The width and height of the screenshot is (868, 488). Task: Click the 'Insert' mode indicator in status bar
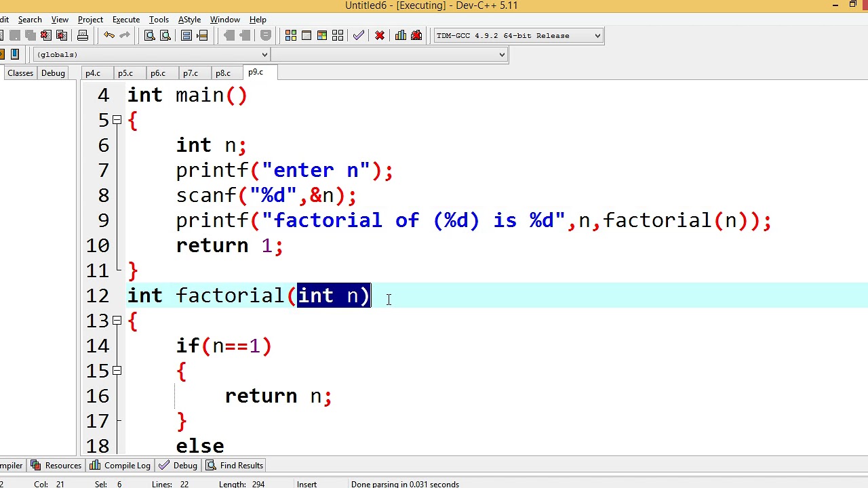[x=307, y=484]
